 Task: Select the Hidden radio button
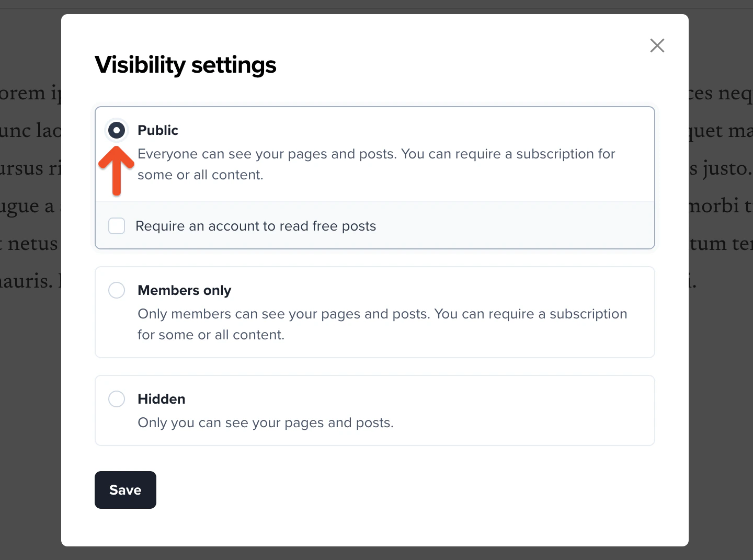point(116,398)
